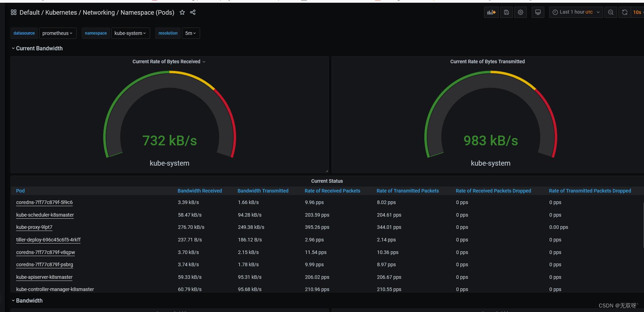Sort by Bandwidth Transmitted column

click(263, 191)
